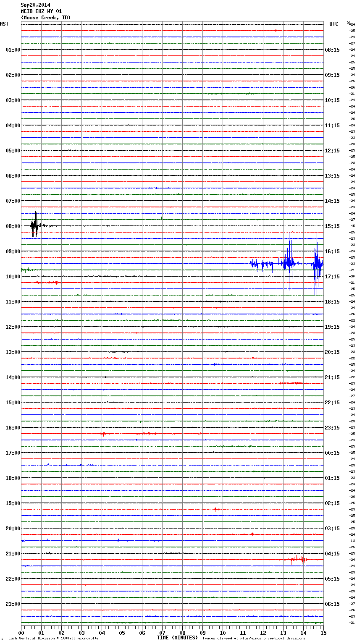Select the station header 'MCID EHZ WY 01'
Image resolution: width=357 pixels, height=644 pixels.
pyautogui.click(x=42, y=11)
